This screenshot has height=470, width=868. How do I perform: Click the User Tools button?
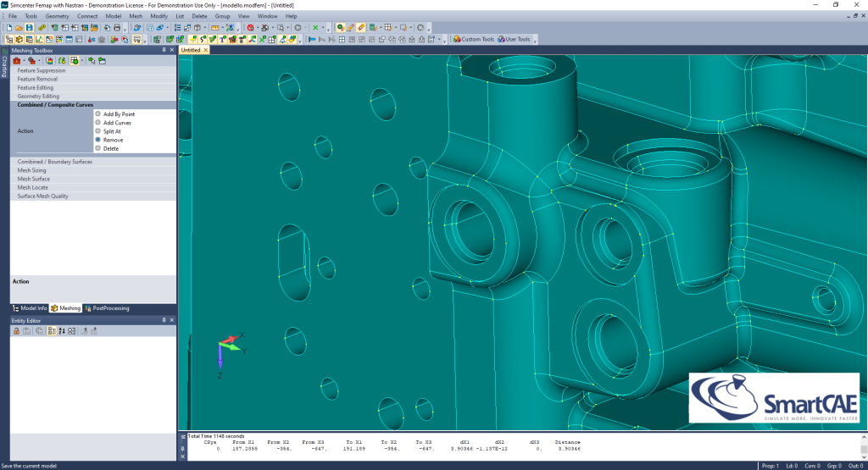point(514,39)
